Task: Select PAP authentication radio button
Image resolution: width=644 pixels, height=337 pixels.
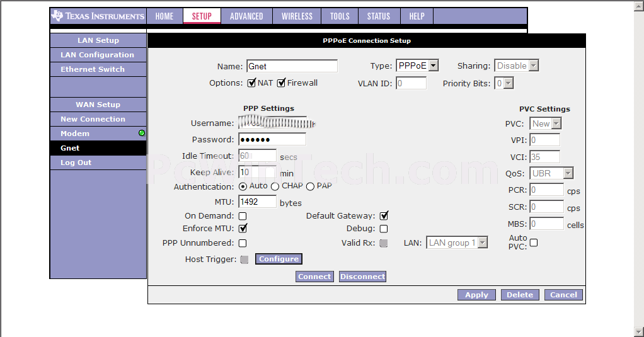Action: [x=310, y=186]
